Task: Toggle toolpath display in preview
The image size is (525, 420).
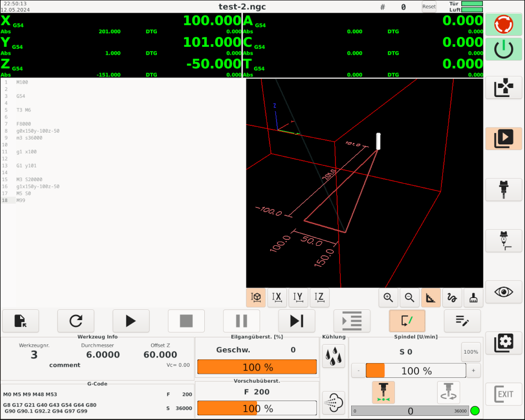Action: [x=452, y=297]
